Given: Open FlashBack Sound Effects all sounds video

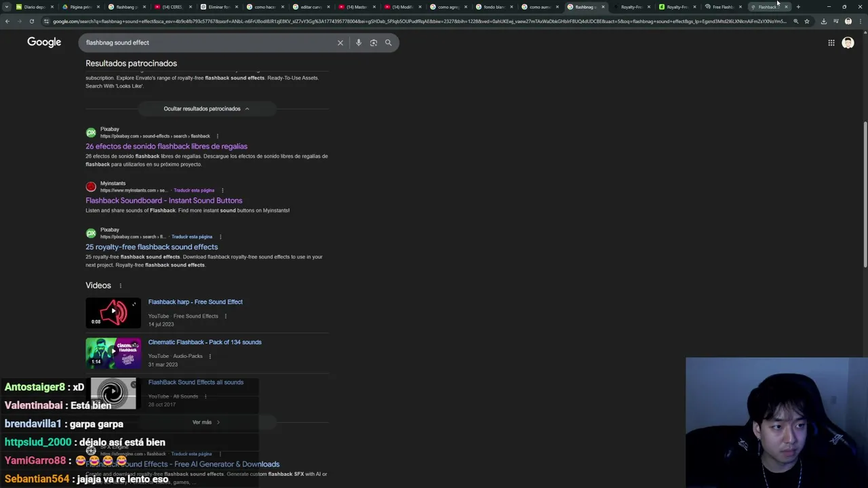Looking at the screenshot, I should tap(195, 382).
